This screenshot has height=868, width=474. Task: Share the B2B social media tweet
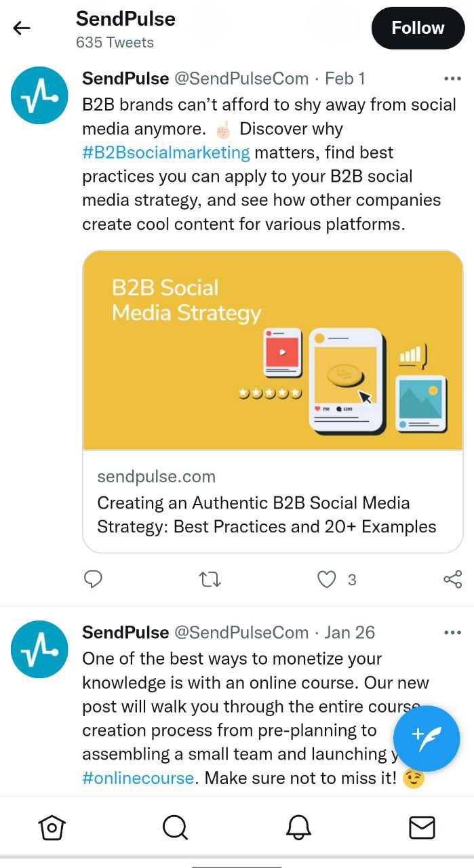coord(452,579)
